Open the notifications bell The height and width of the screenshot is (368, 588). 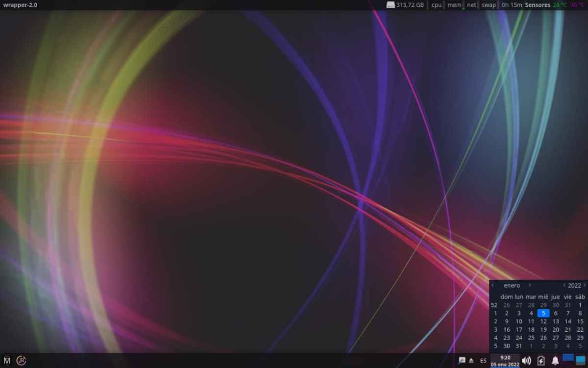point(555,361)
